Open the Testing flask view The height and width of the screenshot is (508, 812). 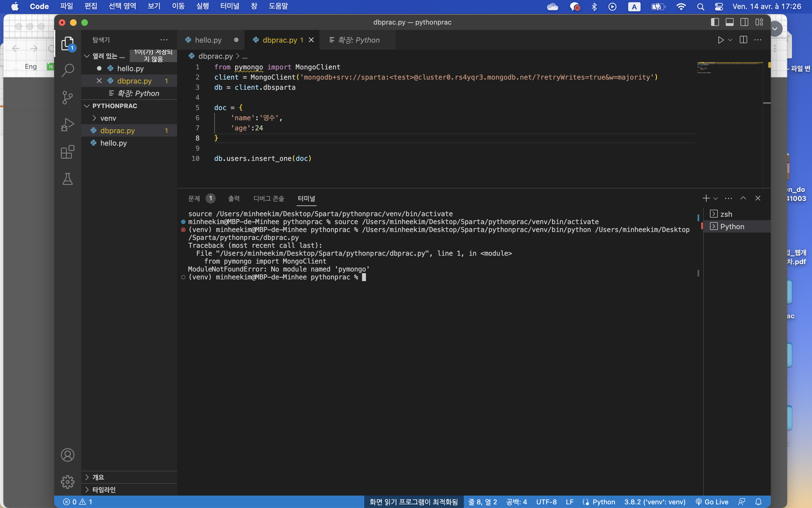[67, 179]
